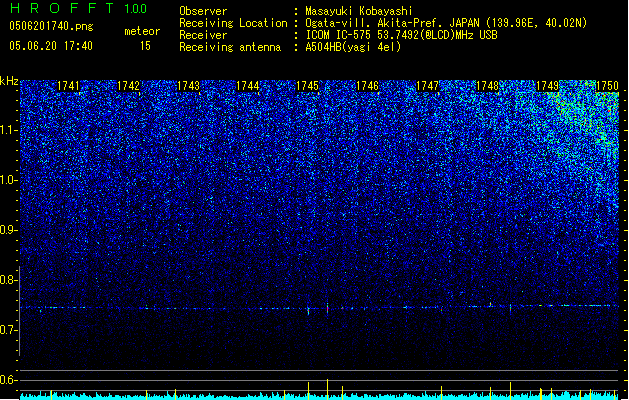Click the 0.6 frequency axis label
The height and width of the screenshot is (400, 629).
pos(9,380)
